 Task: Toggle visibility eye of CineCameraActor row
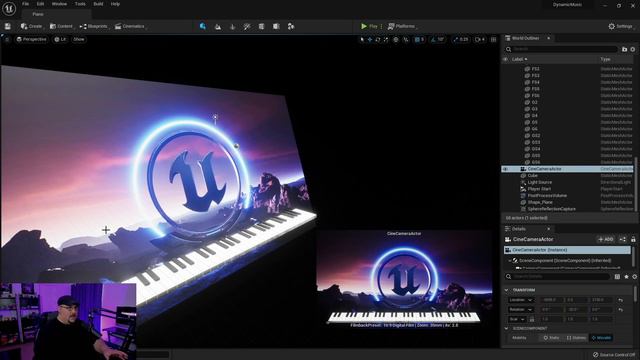[505, 169]
